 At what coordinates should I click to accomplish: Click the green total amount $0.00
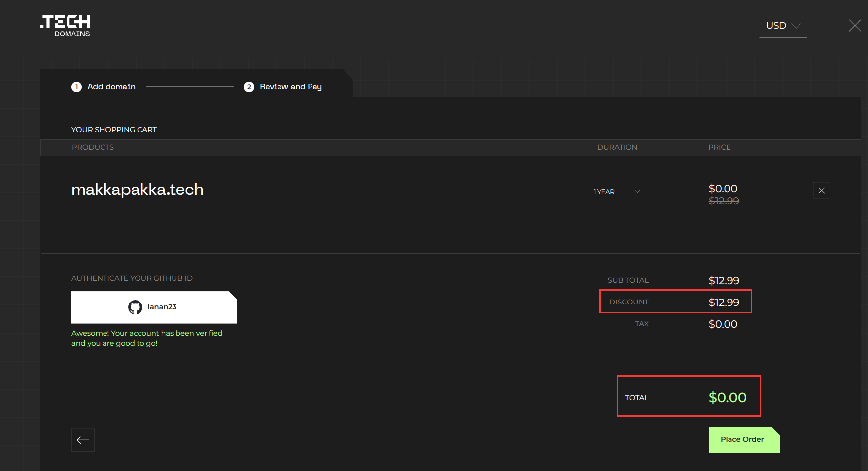[x=727, y=397]
